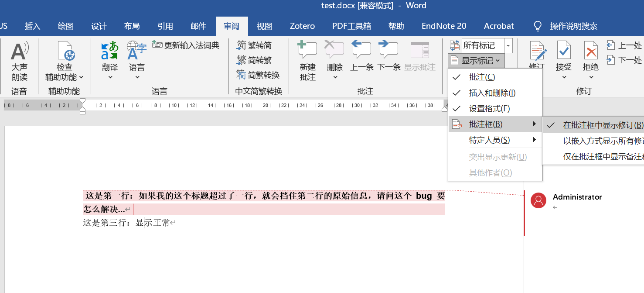Screen dimensions: 644x293
Task: Select 仅在批注框中显示备注 option
Action: [x=593, y=157]
